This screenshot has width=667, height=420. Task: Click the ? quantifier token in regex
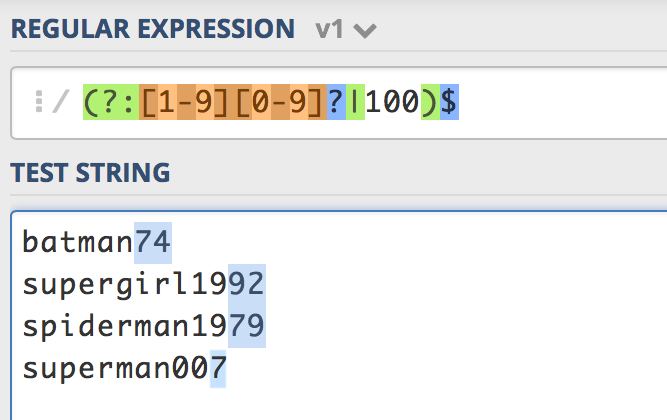336,101
